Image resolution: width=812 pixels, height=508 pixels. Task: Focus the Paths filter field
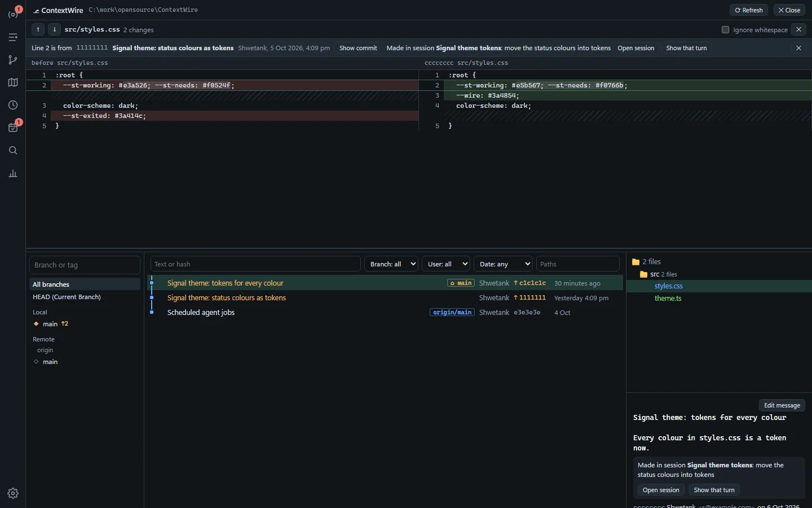coord(577,264)
